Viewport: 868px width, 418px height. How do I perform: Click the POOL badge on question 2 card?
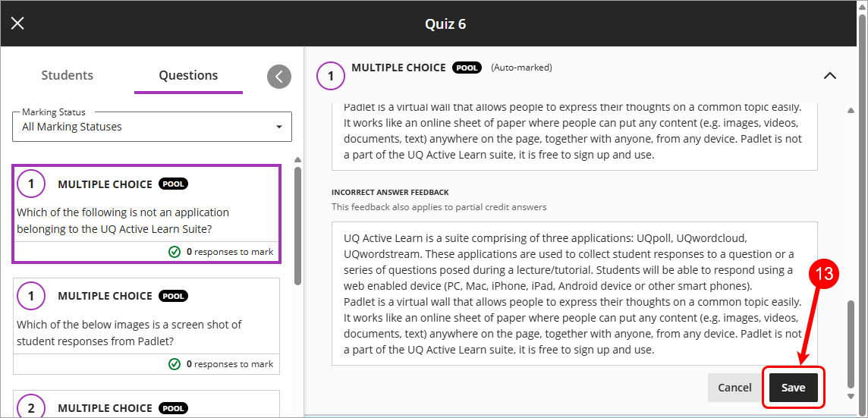(x=174, y=408)
